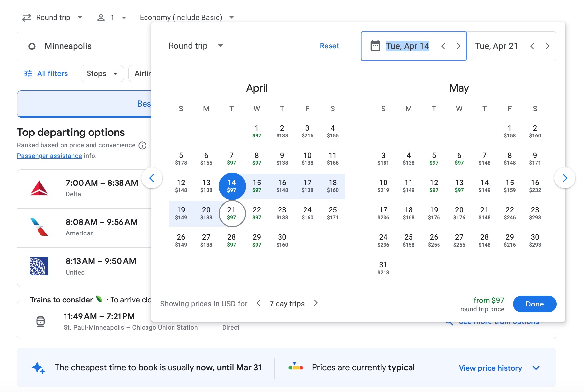Viewport: 584px width, 392px height.
Task: Click the passenger person icon next to 1
Action: point(101,17)
